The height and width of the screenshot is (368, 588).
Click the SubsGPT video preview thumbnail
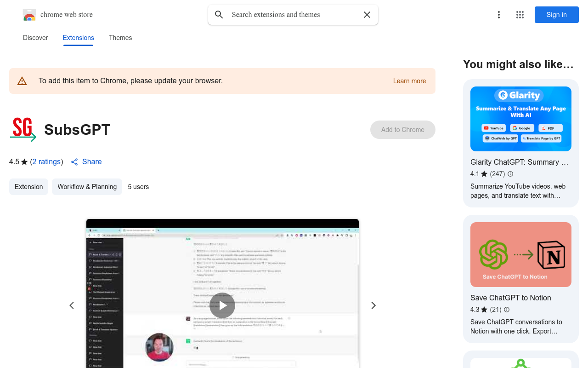point(222,293)
